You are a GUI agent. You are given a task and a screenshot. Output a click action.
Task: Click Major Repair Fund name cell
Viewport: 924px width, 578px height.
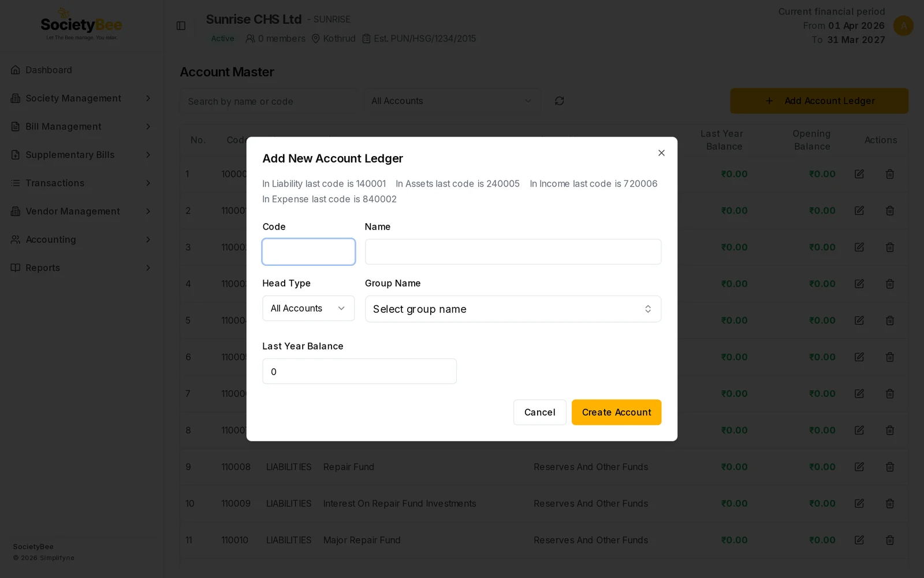[x=362, y=540]
